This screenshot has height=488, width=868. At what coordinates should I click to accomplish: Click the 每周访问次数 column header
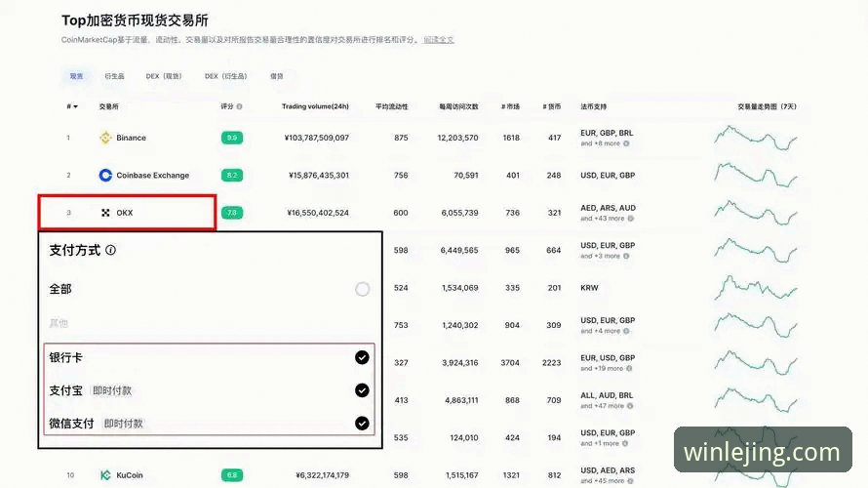[458, 106]
